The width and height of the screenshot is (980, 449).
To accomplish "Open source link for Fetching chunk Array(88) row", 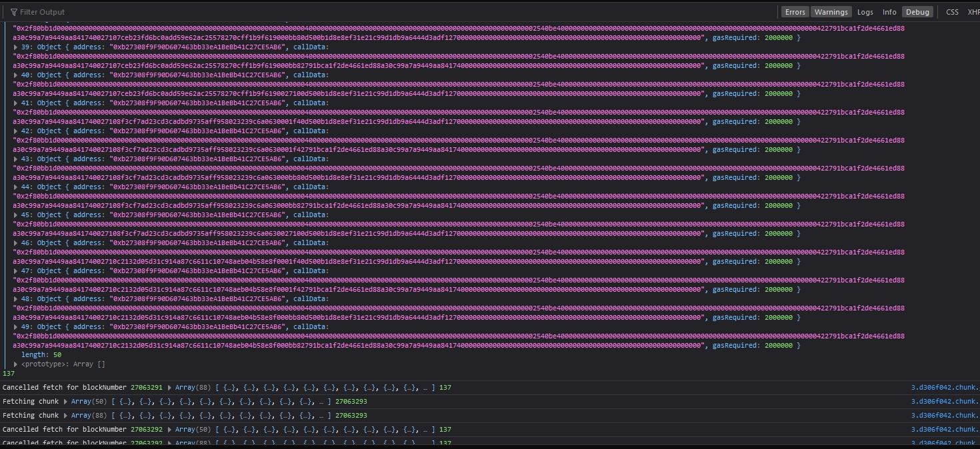I will pos(945,416).
